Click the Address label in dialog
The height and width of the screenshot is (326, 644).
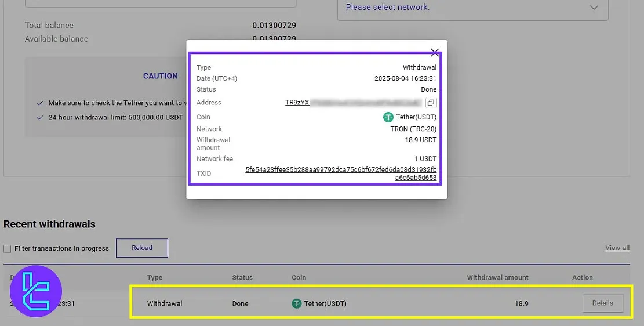[x=209, y=102]
